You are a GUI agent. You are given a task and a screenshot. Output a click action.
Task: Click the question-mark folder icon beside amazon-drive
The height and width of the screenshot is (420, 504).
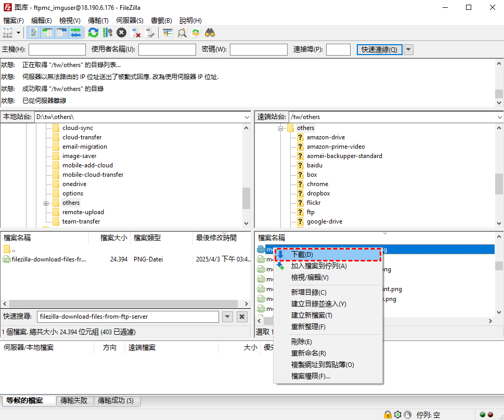tap(300, 137)
